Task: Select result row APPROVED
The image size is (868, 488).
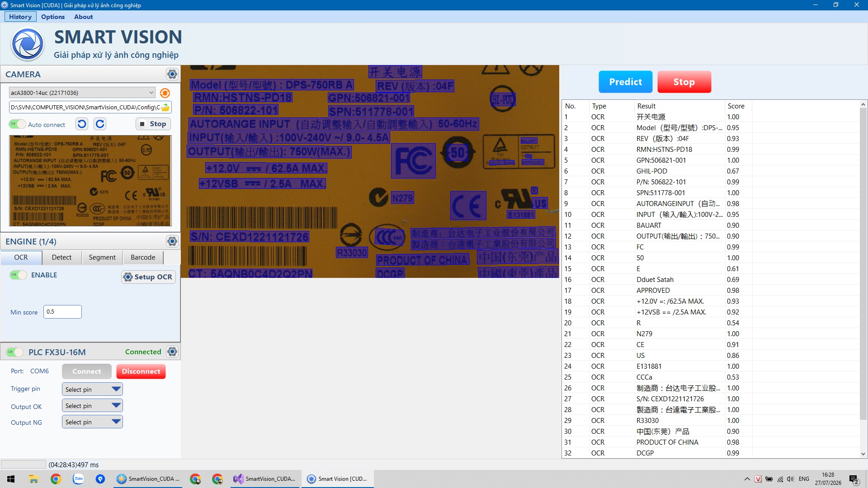Action: (x=710, y=290)
